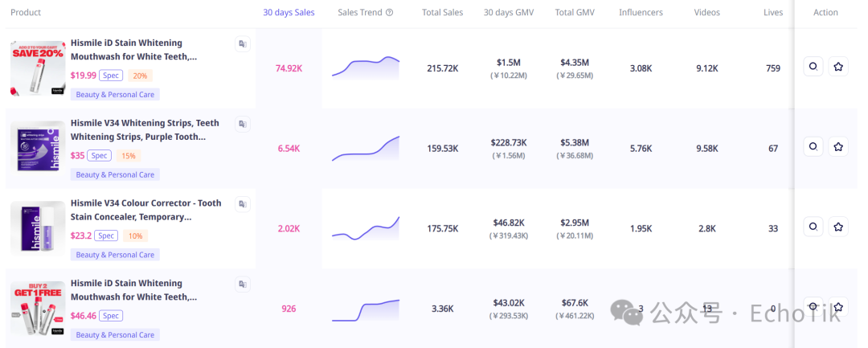The image size is (868, 348).
Task: Click the $5.38M total GMV value
Action: point(575,142)
